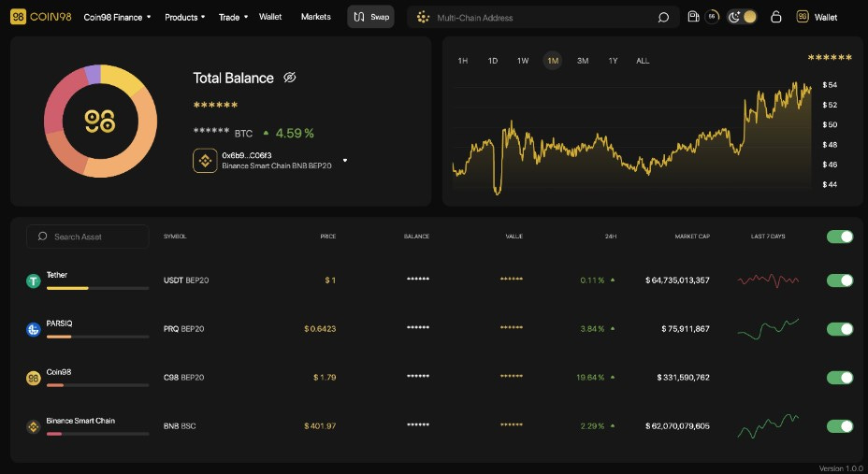
Task: Open the Tether 7-day sparkline chart
Action: (x=768, y=280)
